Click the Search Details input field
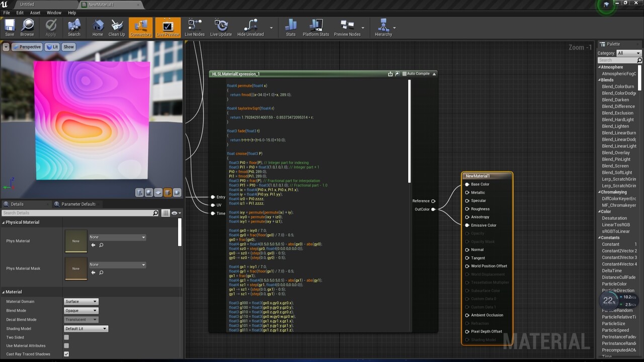This screenshot has width=644, height=362. click(78, 213)
